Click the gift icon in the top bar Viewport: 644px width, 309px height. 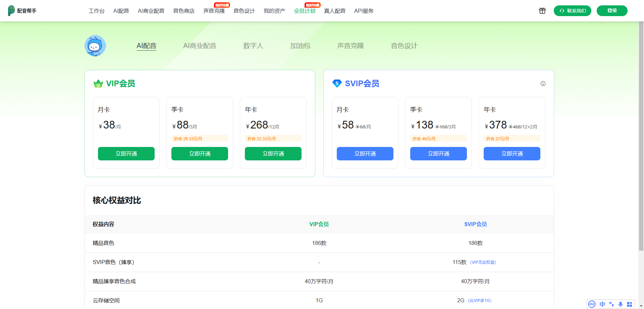click(542, 11)
